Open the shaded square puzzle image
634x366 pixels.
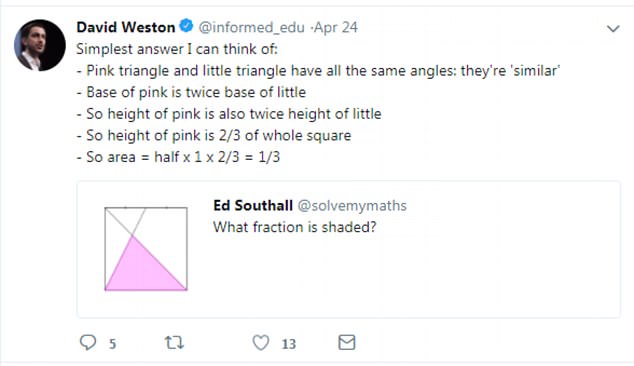[x=146, y=249]
